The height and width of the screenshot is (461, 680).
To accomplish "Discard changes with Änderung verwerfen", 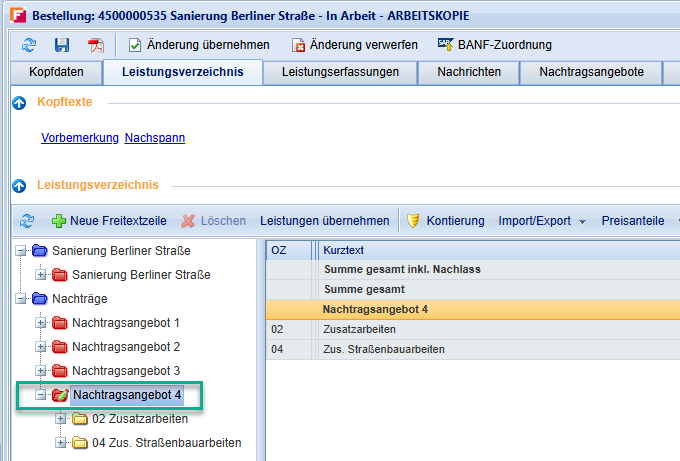I will pyautogui.click(x=353, y=45).
